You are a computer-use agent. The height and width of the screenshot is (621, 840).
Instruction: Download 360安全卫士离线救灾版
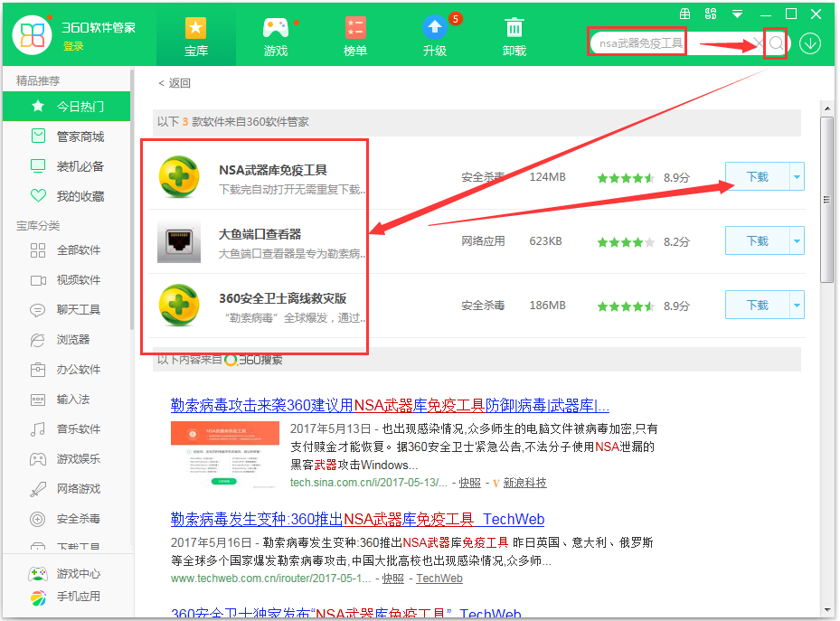pyautogui.click(x=758, y=306)
